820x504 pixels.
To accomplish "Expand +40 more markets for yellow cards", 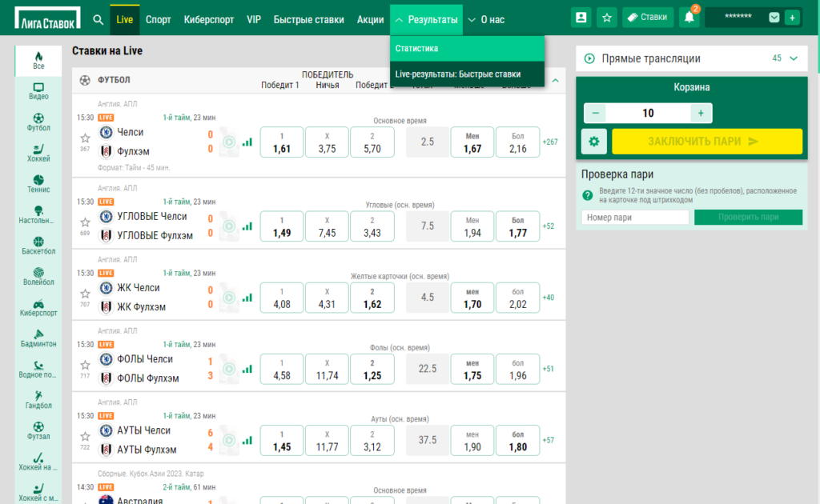I will [548, 298].
